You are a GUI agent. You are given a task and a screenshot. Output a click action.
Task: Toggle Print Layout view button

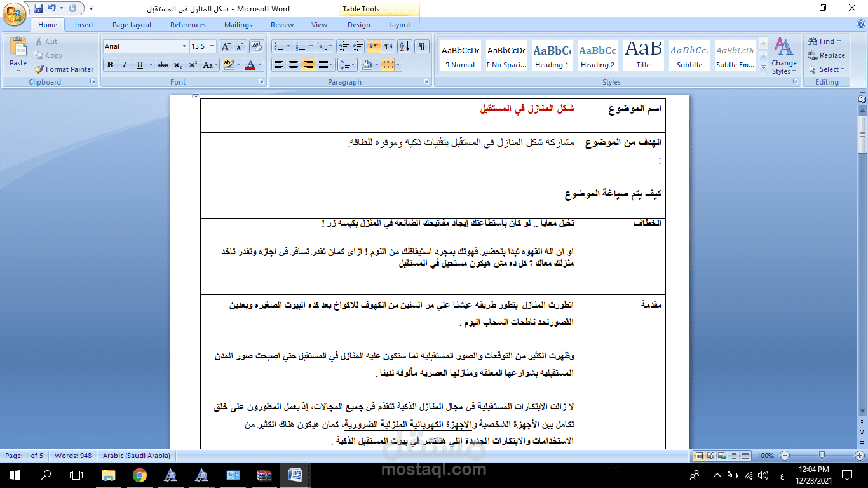(699, 456)
